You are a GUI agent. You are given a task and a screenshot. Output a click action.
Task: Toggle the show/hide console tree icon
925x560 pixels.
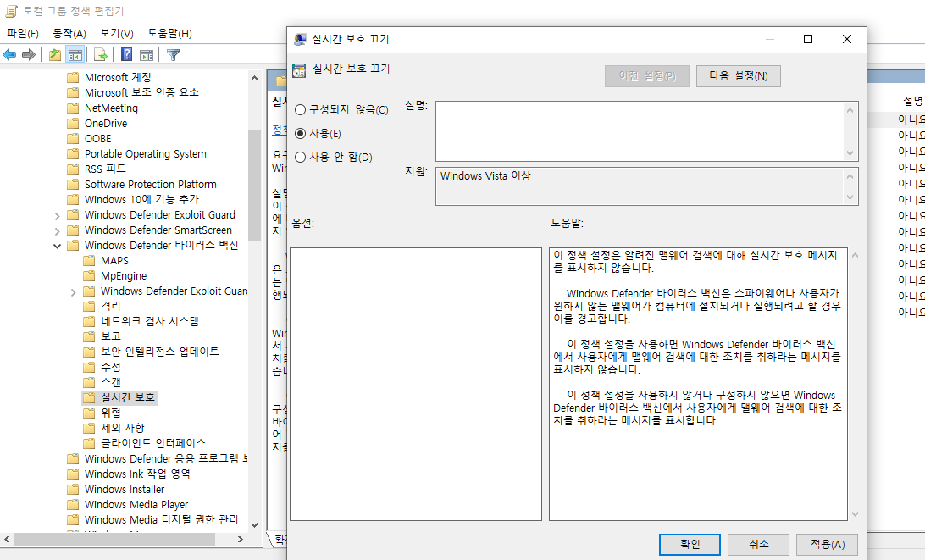[x=75, y=55]
